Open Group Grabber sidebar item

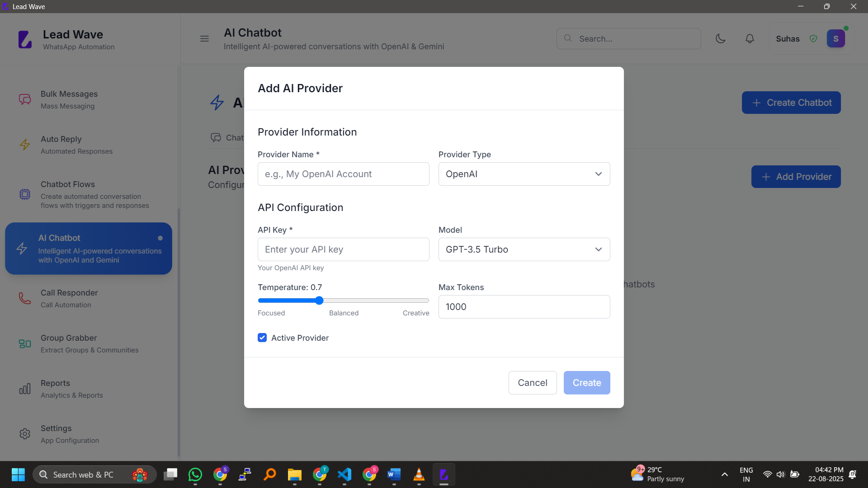coord(69,343)
